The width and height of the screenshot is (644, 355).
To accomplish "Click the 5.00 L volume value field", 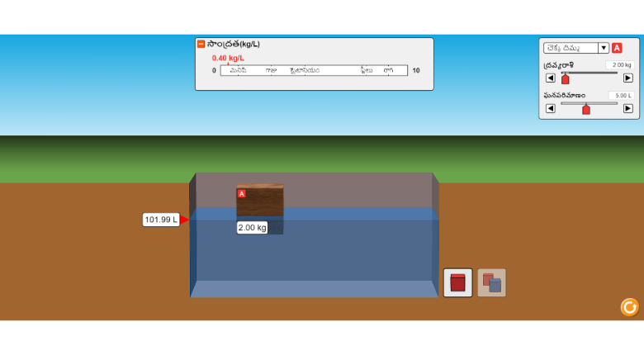I will click(621, 96).
